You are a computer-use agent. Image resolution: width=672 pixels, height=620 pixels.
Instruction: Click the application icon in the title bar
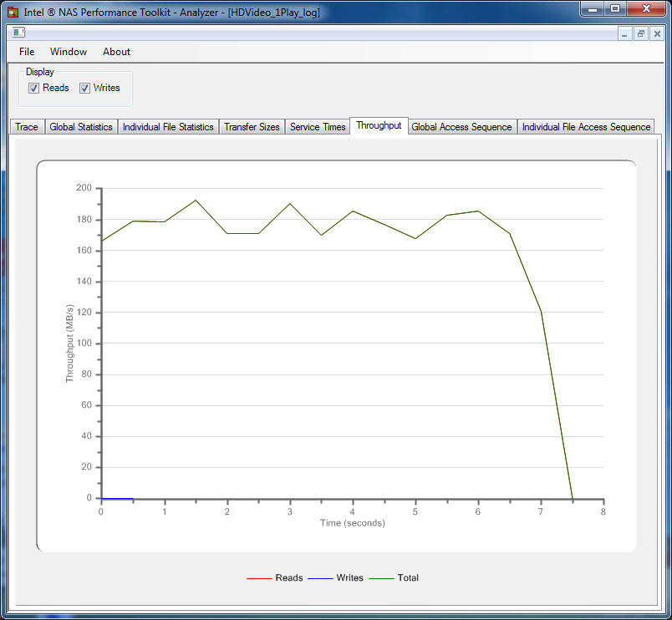(x=13, y=12)
